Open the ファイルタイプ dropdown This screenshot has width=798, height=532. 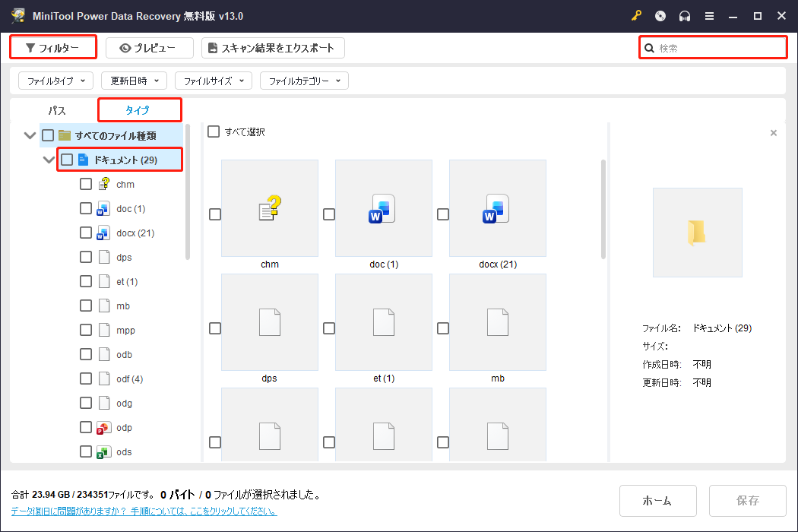tap(56, 81)
